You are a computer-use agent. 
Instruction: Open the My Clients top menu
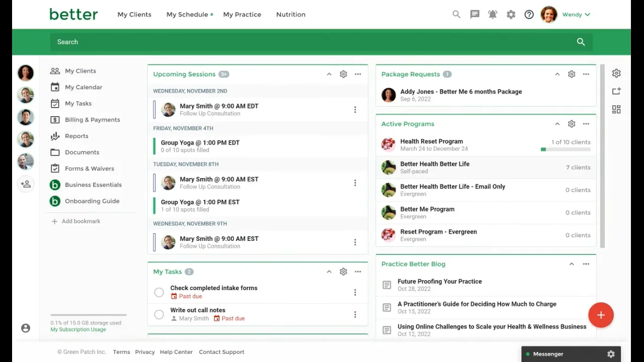click(134, 15)
